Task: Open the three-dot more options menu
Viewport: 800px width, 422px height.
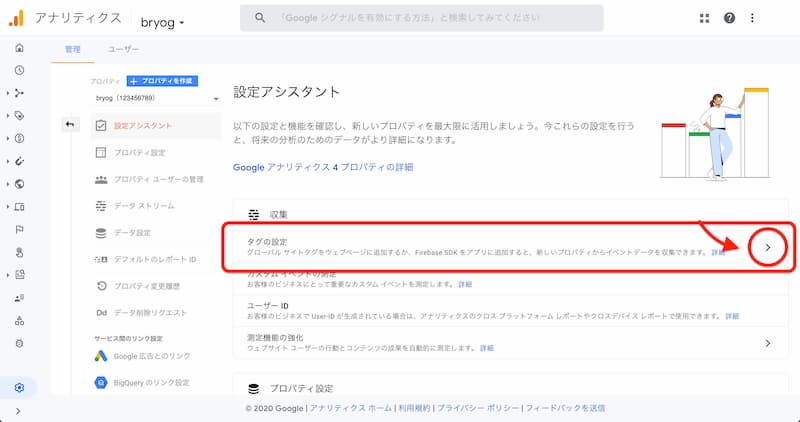Action: [752, 18]
